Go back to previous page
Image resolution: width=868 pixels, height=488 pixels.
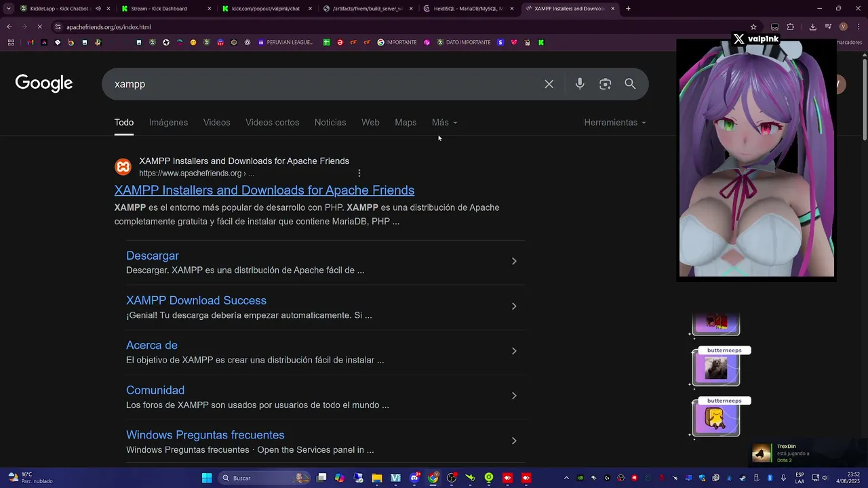[9, 27]
